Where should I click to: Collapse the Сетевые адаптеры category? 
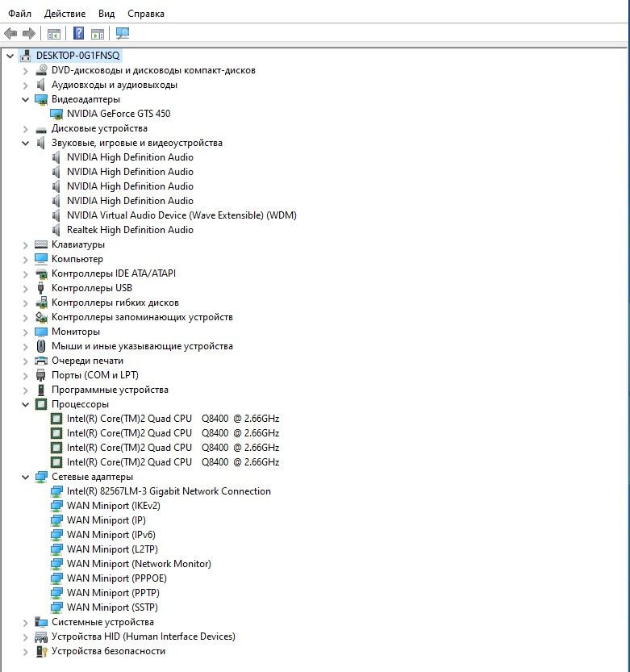[25, 477]
